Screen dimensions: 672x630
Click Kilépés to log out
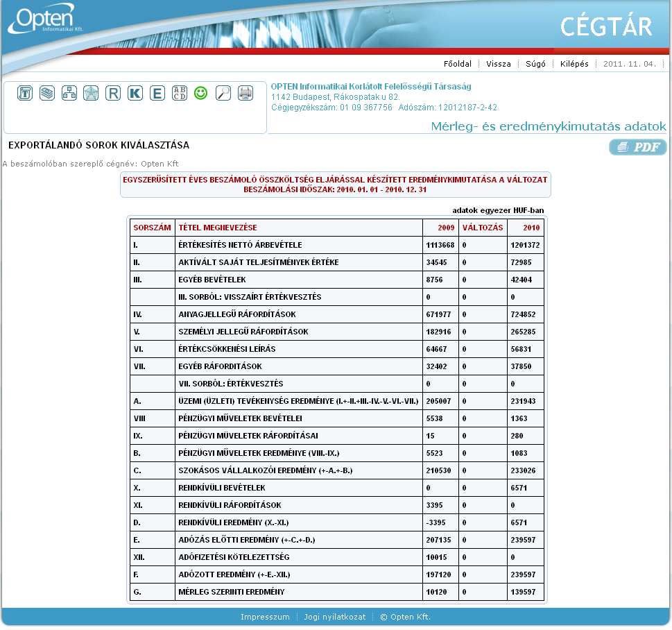tap(574, 64)
